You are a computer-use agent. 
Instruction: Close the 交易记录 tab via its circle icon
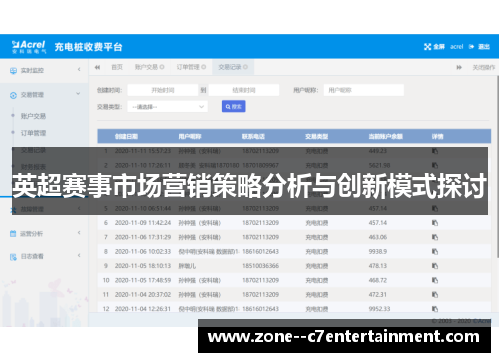pos(245,67)
